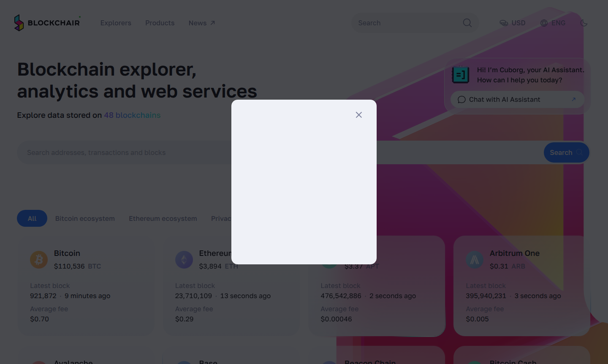Screen dimensions: 608x364
Task: Open the Products menu
Action: coord(160,23)
